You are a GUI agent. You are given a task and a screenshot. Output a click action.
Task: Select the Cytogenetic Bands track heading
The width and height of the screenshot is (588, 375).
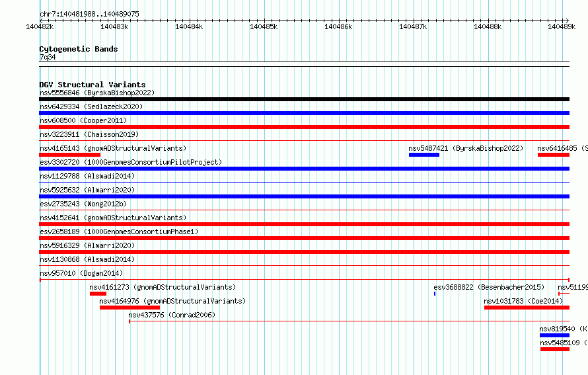pos(79,49)
